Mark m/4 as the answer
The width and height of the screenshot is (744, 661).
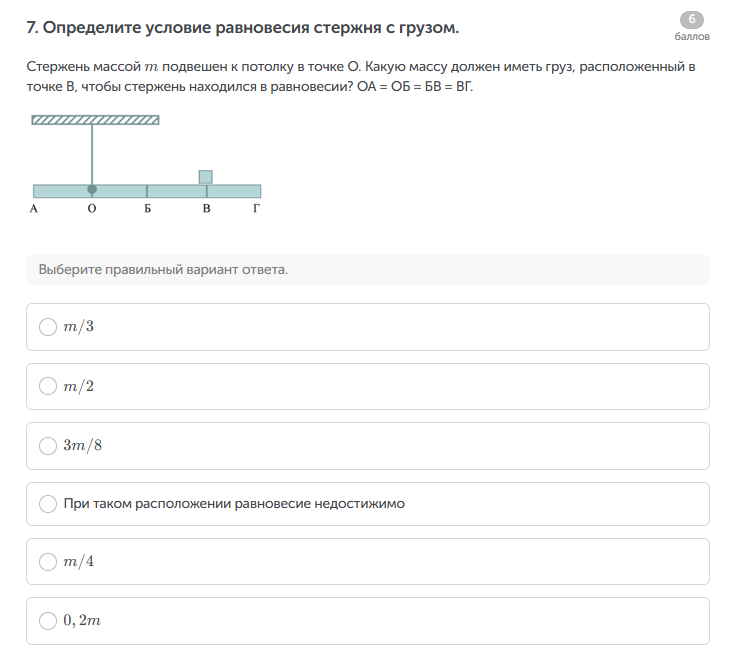pos(48,562)
